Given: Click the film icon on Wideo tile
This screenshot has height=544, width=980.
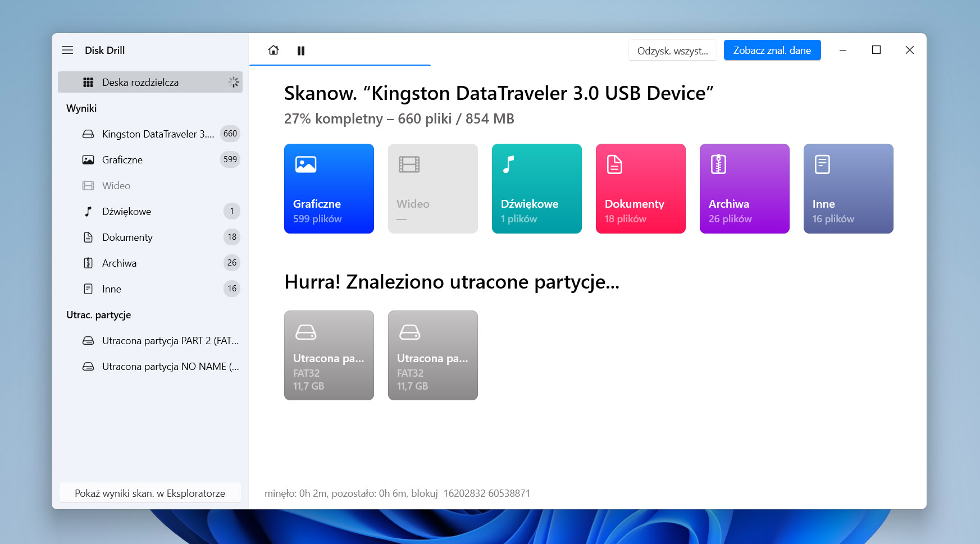Looking at the screenshot, I should (409, 164).
